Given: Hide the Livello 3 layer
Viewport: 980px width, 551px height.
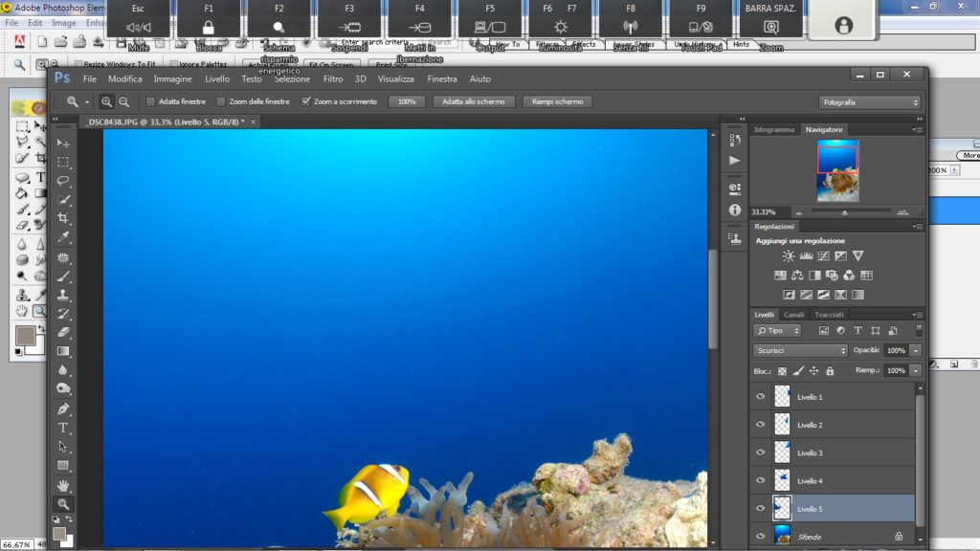Looking at the screenshot, I should point(761,452).
